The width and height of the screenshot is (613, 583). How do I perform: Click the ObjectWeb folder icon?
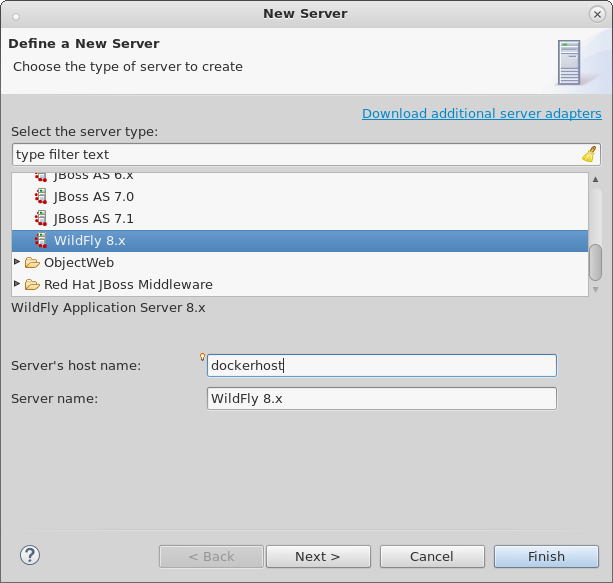point(32,263)
